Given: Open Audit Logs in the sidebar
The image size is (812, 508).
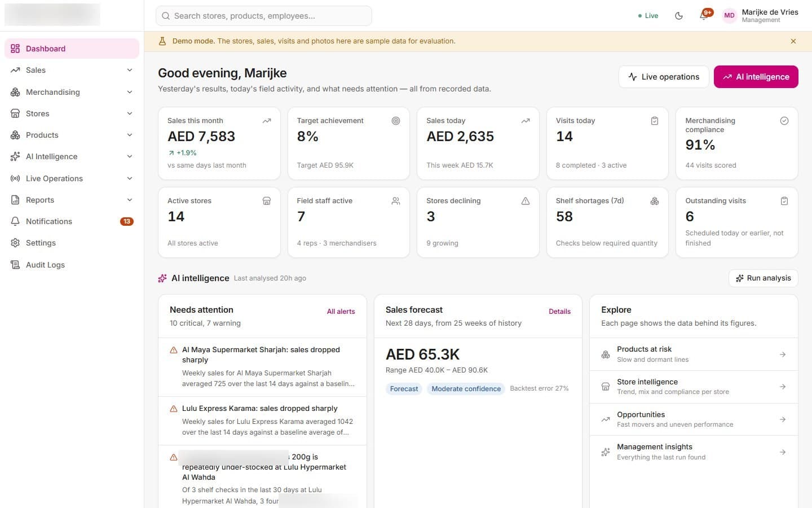Looking at the screenshot, I should point(72,265).
